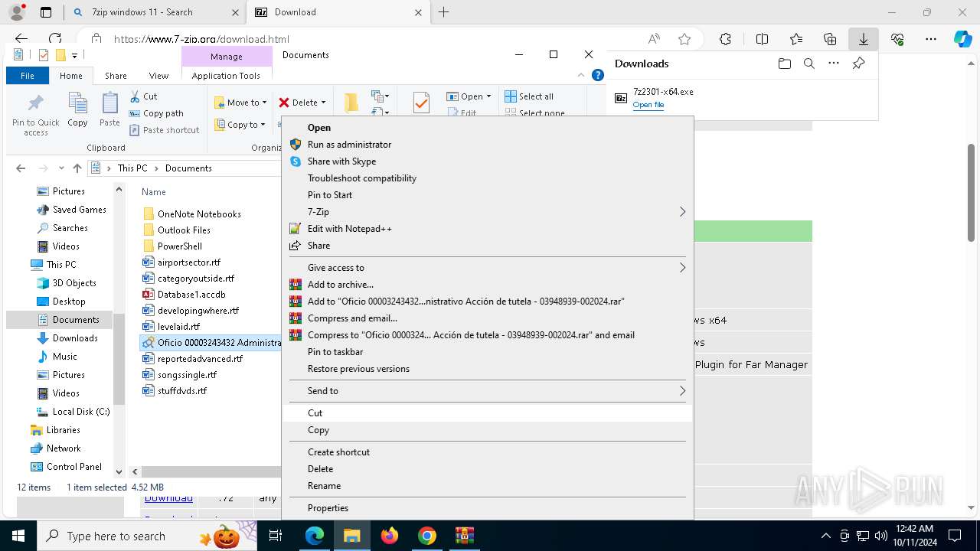Expand the Send to submenu
This screenshot has height=551, width=980.
coord(488,391)
